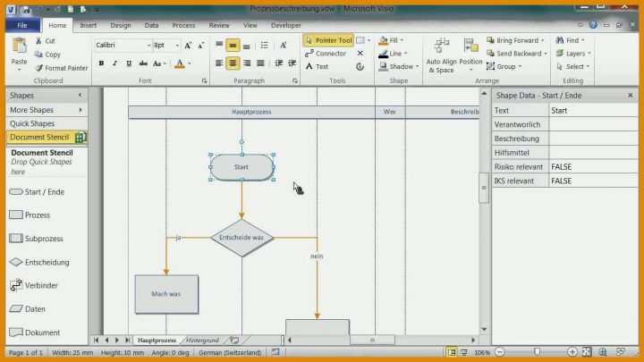The width and height of the screenshot is (644, 362).
Task: Click the zoom in plus icon
Action: (572, 352)
